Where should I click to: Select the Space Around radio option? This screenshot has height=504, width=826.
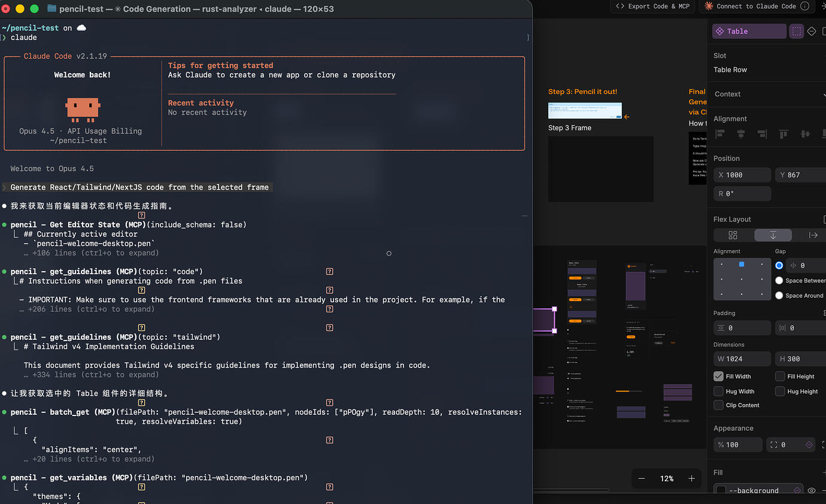coord(779,295)
